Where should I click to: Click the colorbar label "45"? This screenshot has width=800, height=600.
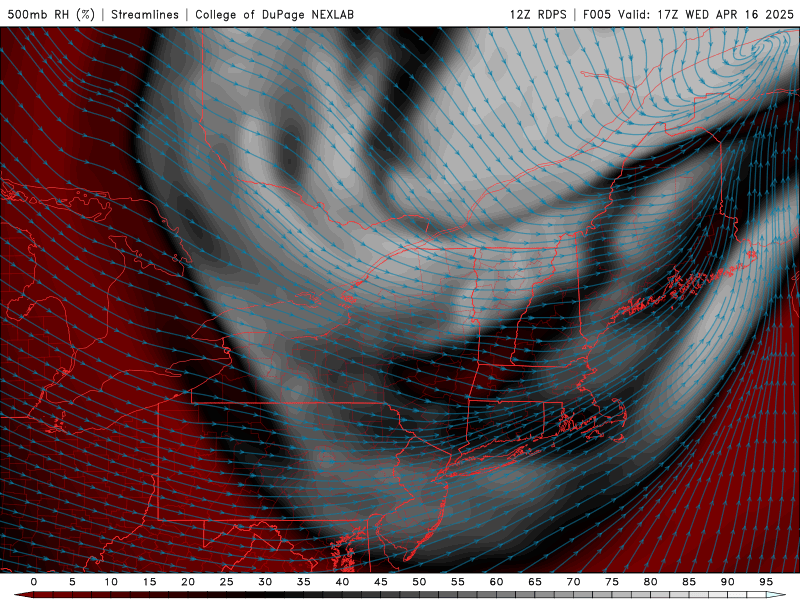[381, 582]
